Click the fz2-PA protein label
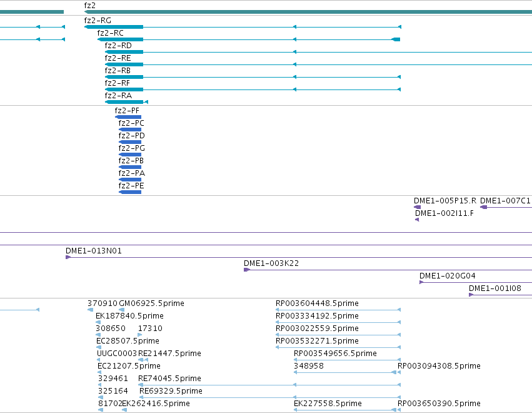Viewport: 532px width, 413px height. coord(132,173)
